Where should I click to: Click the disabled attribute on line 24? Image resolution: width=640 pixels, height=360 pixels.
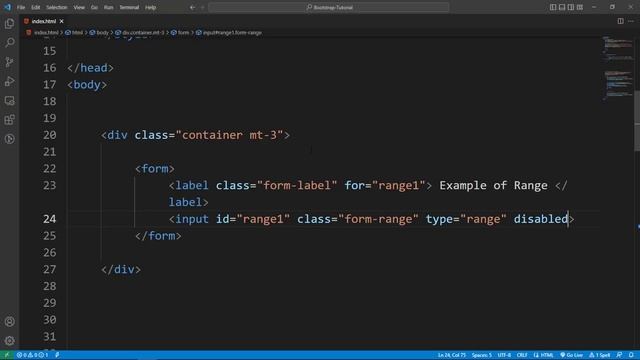coord(540,219)
